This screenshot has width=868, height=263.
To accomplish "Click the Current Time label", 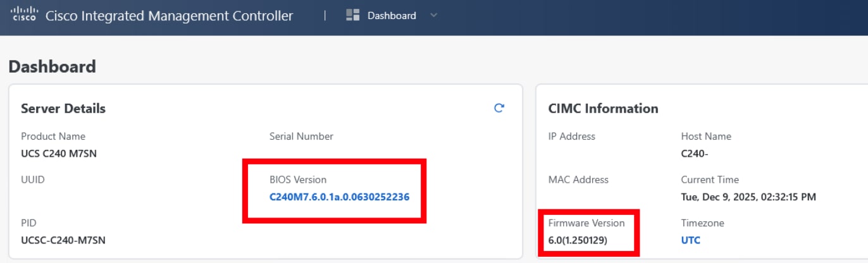I will tap(710, 180).
